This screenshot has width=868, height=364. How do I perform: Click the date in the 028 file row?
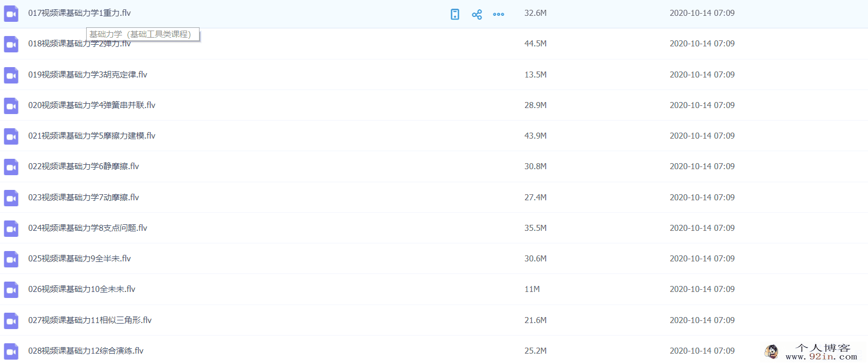tap(702, 351)
